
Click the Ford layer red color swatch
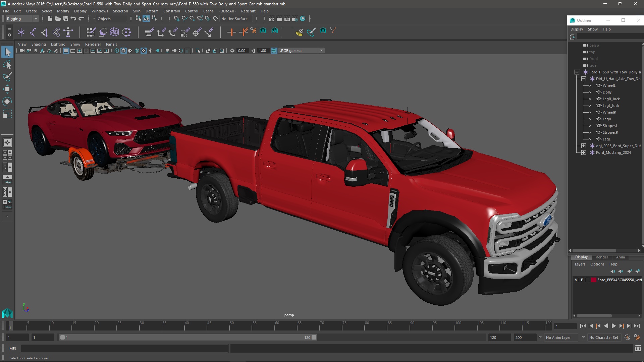(593, 280)
